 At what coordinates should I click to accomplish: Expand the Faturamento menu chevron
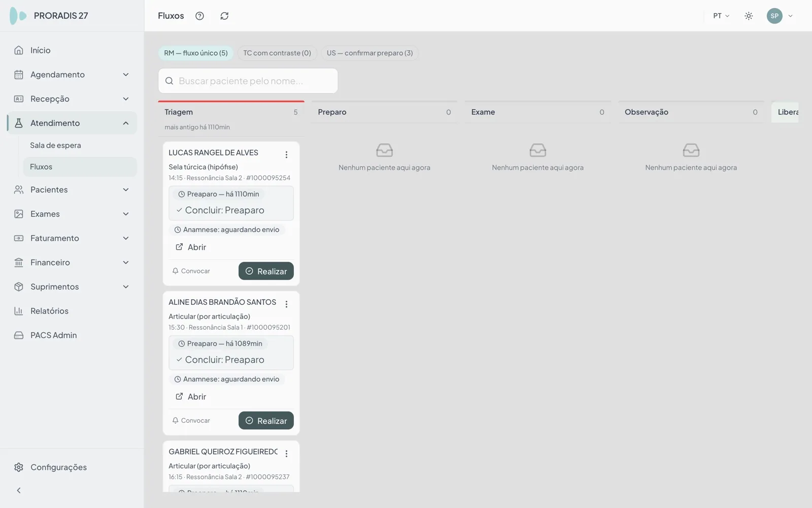[126, 238]
